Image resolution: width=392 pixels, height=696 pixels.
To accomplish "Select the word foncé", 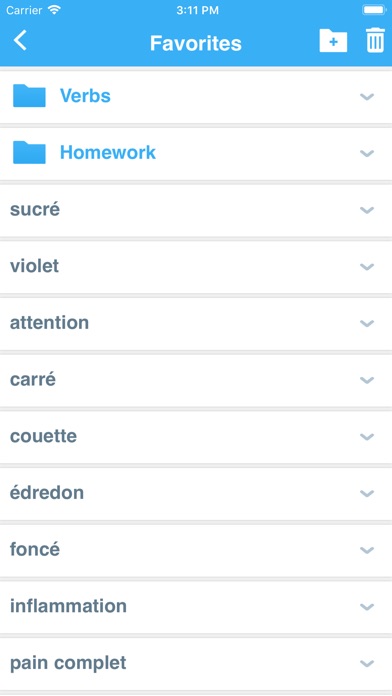I will coord(35,550).
